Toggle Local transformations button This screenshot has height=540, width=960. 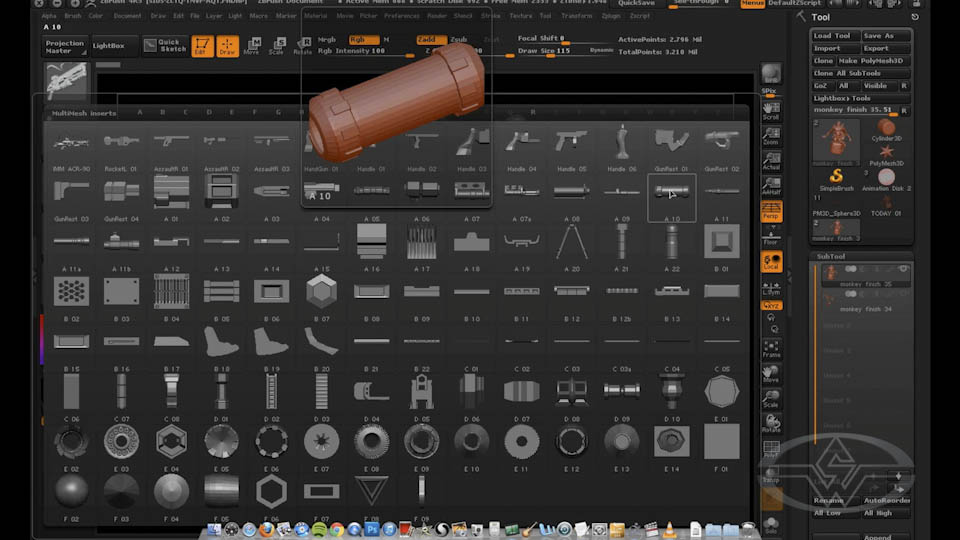[x=771, y=262]
